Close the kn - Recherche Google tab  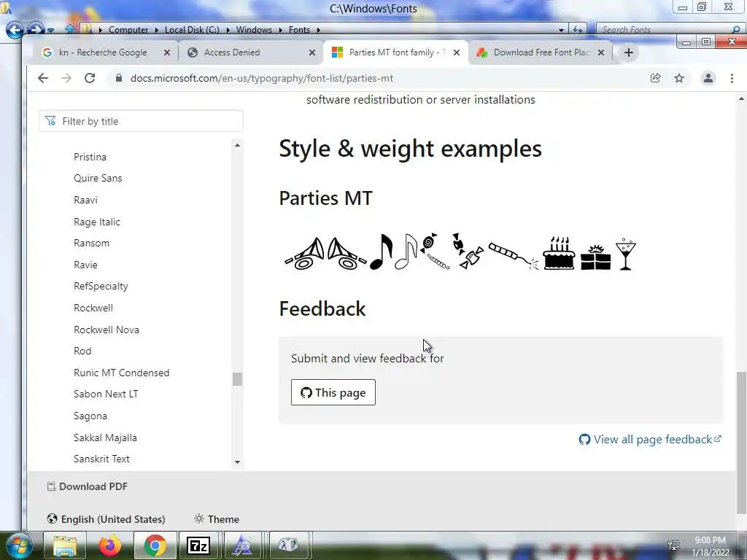coord(167,52)
